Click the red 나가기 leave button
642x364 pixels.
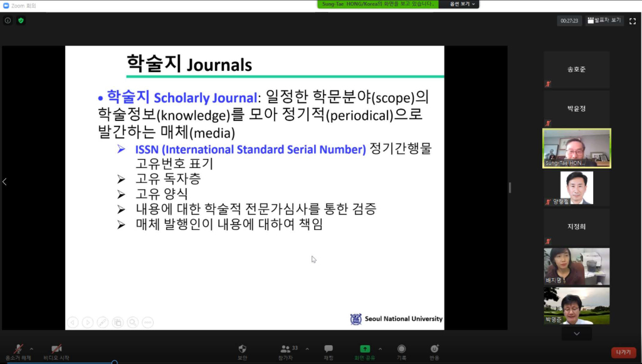tap(623, 352)
